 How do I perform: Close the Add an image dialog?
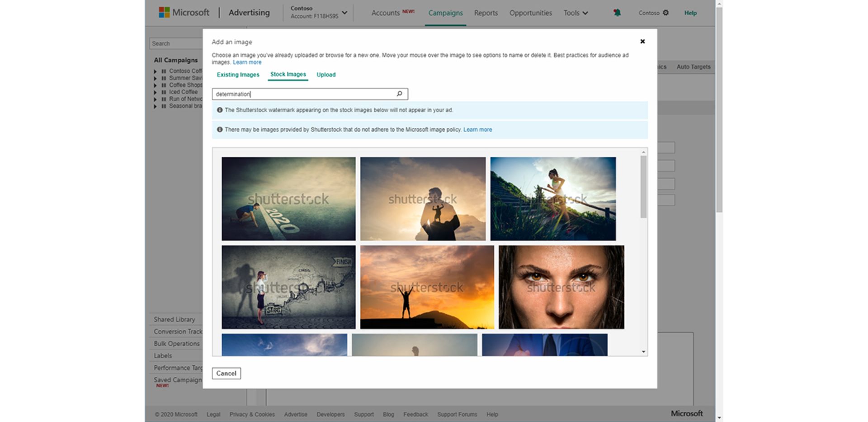(642, 41)
